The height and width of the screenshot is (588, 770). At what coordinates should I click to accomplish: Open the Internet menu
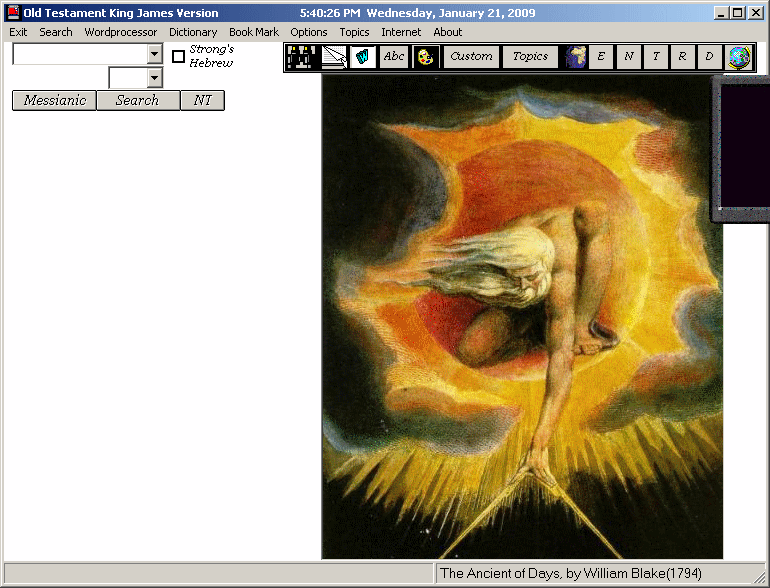401,32
